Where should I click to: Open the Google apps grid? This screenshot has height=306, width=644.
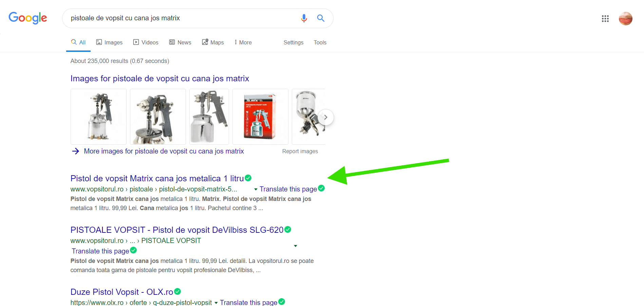[x=605, y=19]
